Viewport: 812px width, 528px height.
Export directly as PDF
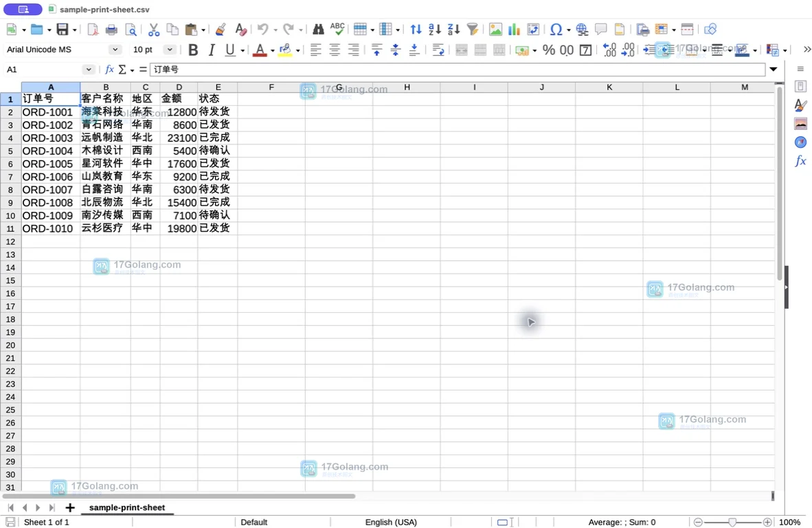pyautogui.click(x=93, y=30)
